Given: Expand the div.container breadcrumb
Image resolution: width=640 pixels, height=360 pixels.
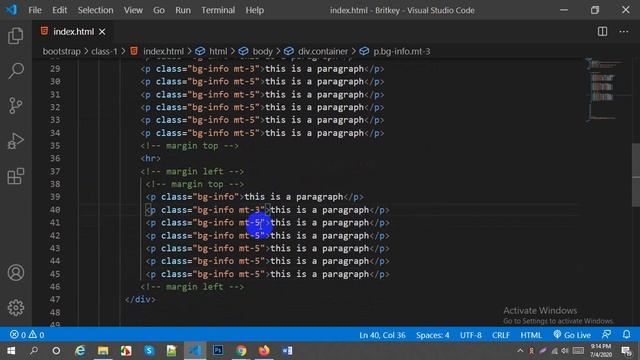Looking at the screenshot, I should (316, 51).
